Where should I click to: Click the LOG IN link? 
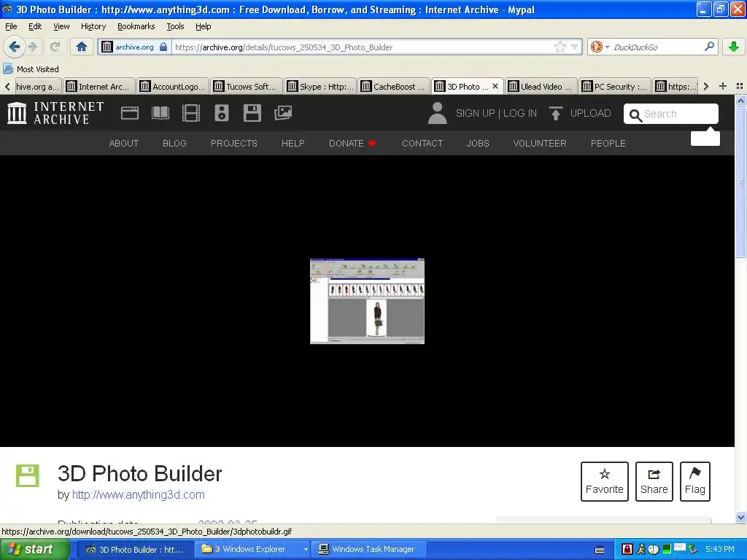[520, 113]
